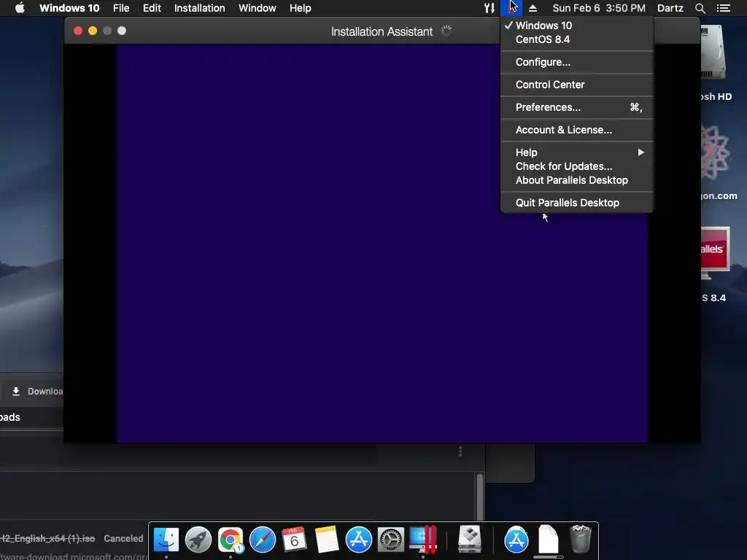Viewport: 747px width, 560px height.
Task: Open Calendar from the Dock
Action: tap(295, 540)
